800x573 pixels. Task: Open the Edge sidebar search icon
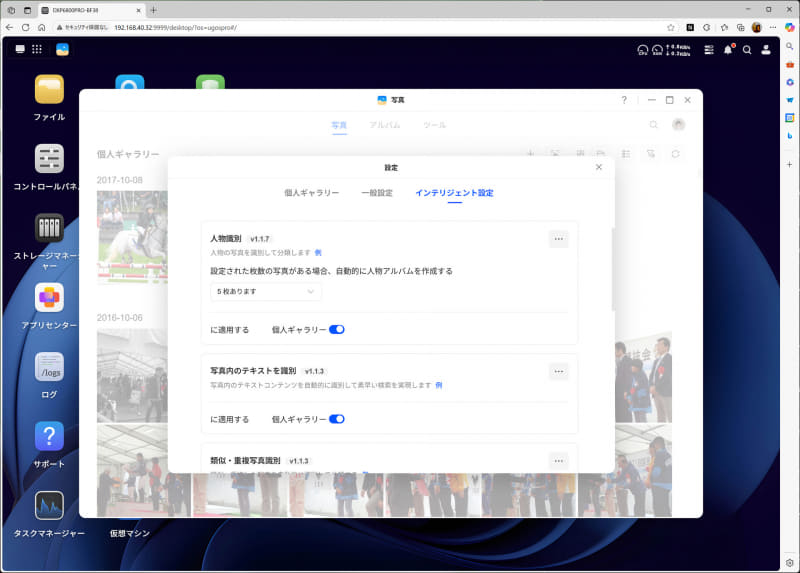pos(789,46)
